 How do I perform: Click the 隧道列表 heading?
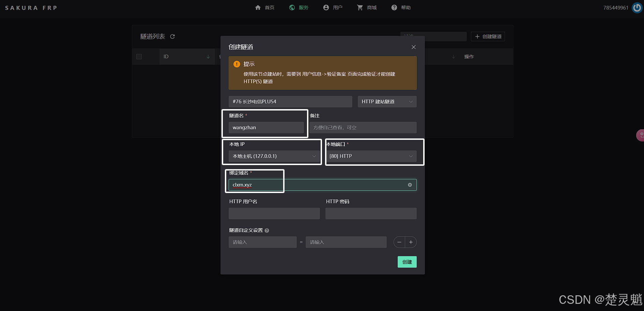click(153, 36)
